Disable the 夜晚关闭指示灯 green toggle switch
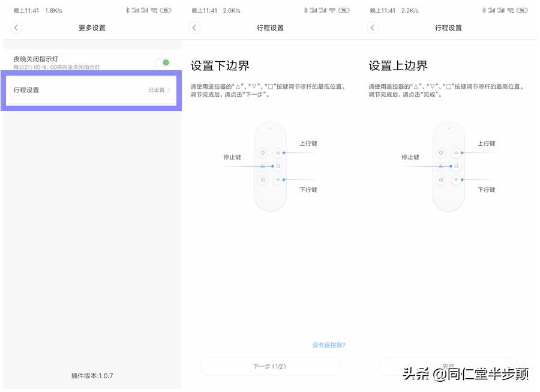This screenshot has height=392, width=540. point(163,62)
